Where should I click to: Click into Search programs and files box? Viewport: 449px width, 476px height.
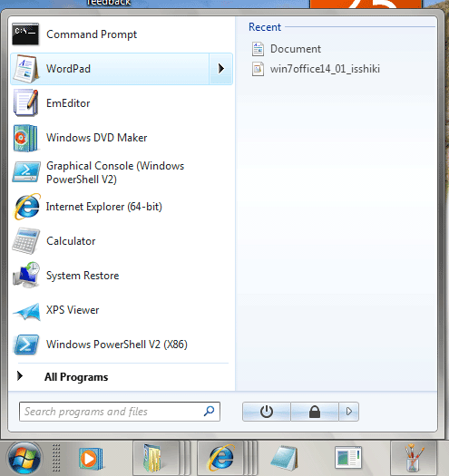coord(119,412)
